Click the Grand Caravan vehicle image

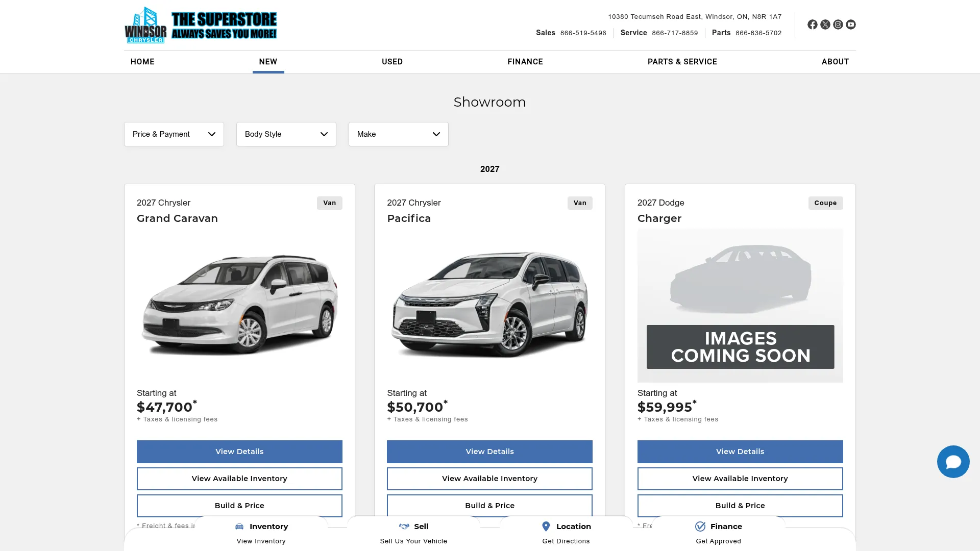(239, 305)
